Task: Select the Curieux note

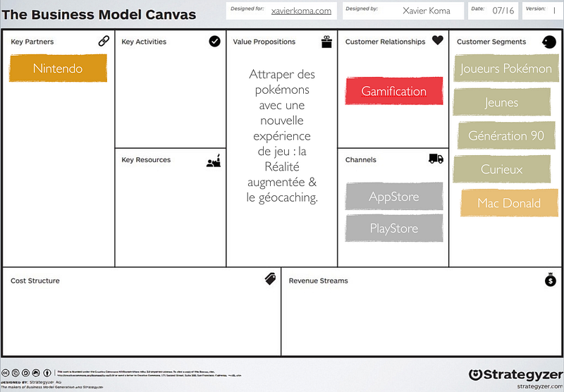Action: click(x=501, y=169)
